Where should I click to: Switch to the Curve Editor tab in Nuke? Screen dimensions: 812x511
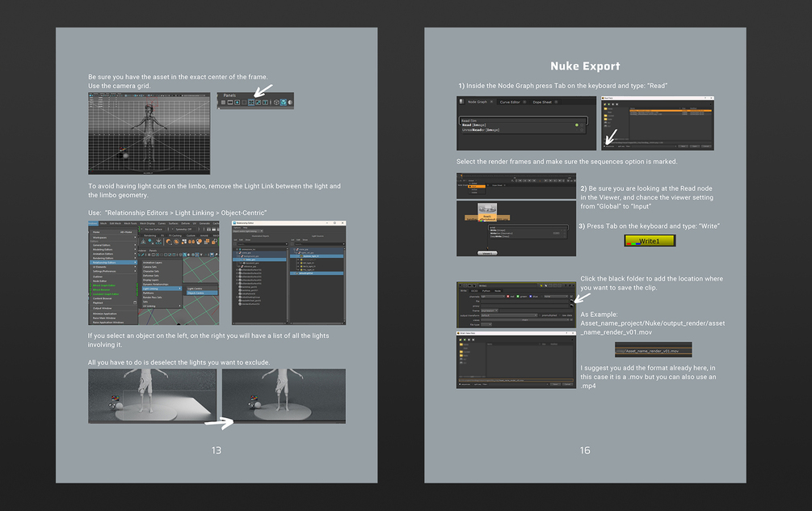510,102
